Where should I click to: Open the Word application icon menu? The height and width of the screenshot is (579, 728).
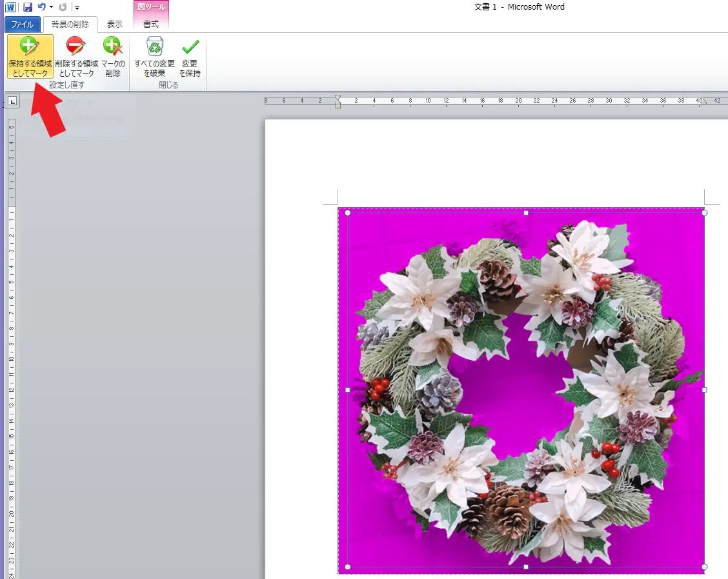(x=10, y=7)
